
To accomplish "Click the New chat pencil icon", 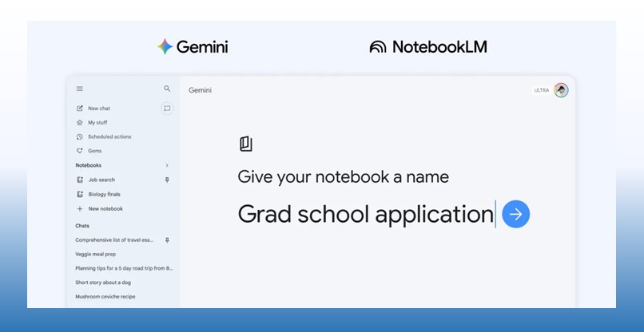I will pos(80,109).
